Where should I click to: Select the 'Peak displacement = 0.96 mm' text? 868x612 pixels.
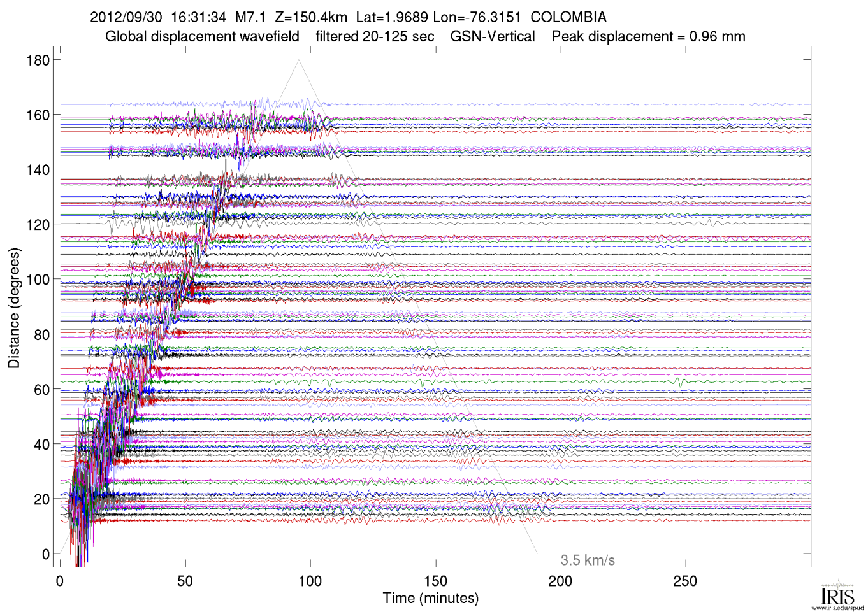point(648,36)
